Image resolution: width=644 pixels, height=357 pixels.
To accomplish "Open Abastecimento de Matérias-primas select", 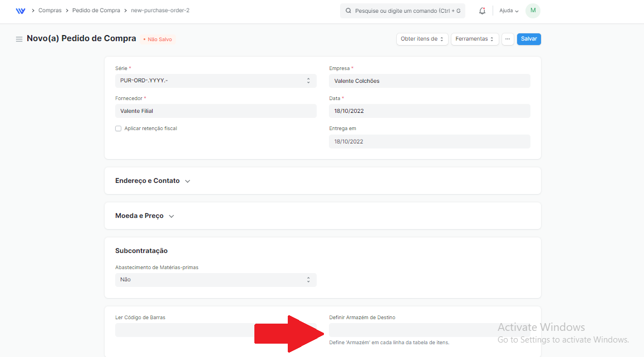I will click(215, 280).
